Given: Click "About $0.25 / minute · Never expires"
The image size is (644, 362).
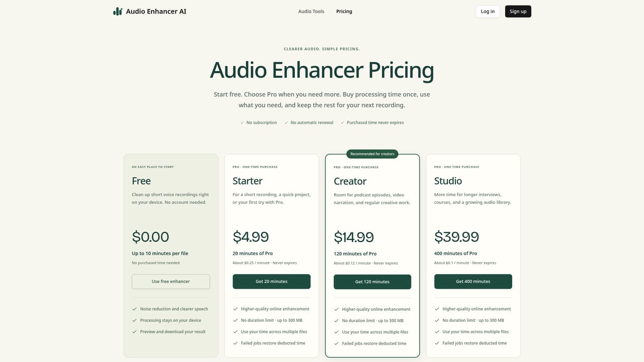Looking at the screenshot, I should pos(265,263).
